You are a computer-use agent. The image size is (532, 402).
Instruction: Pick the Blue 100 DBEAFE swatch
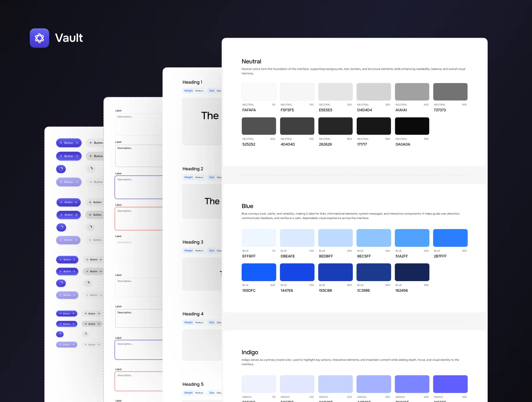[297, 238]
